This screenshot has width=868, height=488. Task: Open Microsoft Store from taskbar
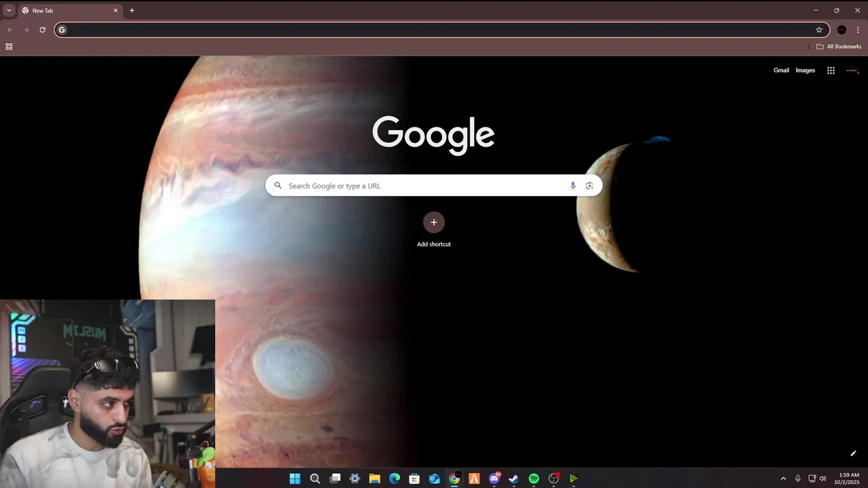pos(414,479)
